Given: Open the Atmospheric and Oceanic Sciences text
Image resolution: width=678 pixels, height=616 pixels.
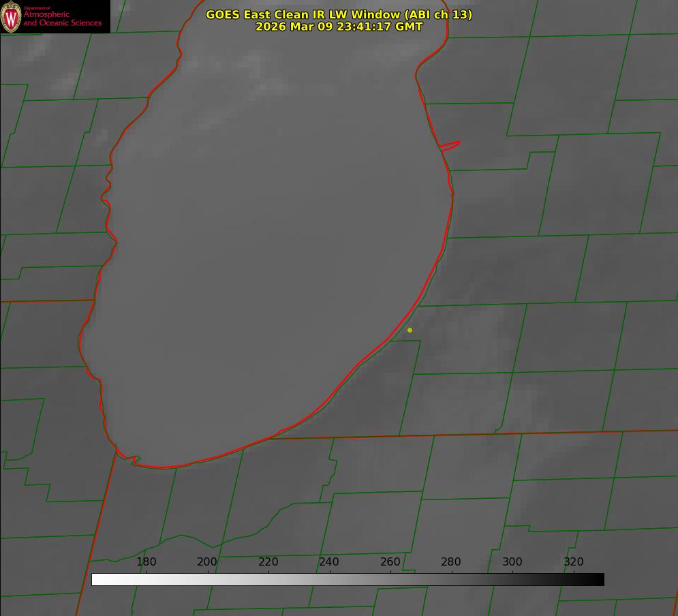Looking at the screenshot, I should tap(62, 19).
